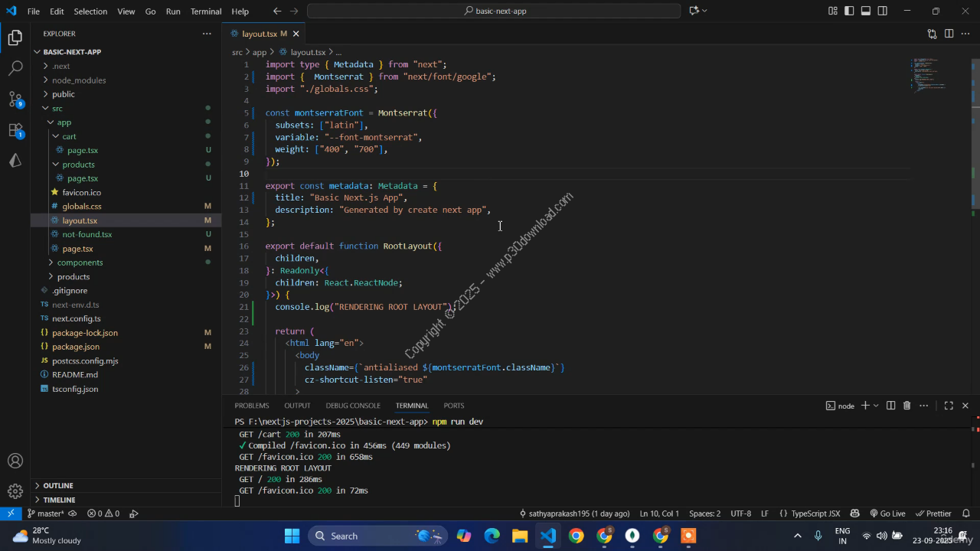Expand the OUTLINE section

(x=58, y=486)
